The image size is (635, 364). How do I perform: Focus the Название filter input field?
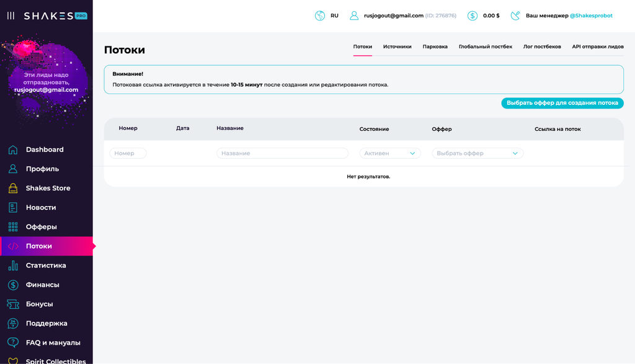[282, 153]
